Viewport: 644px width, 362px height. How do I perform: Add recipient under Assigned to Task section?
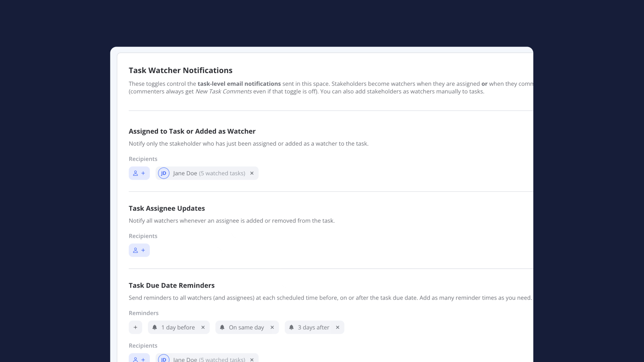click(139, 173)
